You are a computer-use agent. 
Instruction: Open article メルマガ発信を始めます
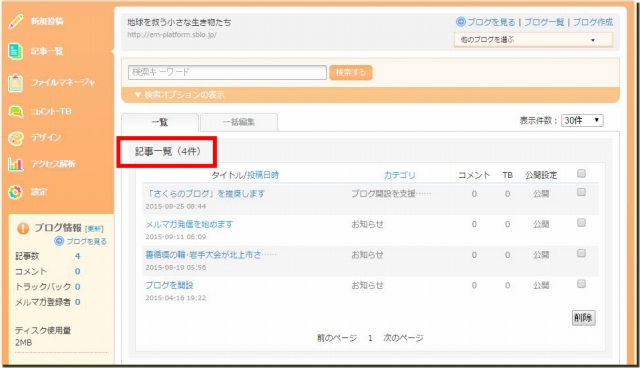click(x=189, y=224)
